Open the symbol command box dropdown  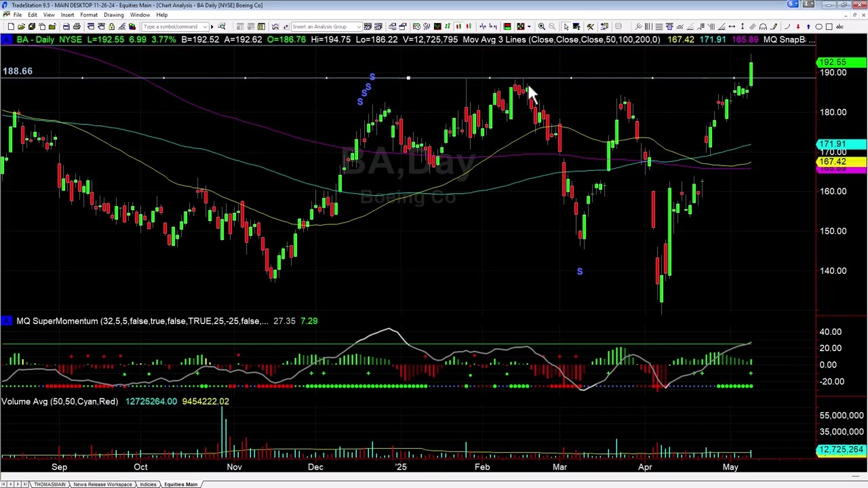point(205,26)
